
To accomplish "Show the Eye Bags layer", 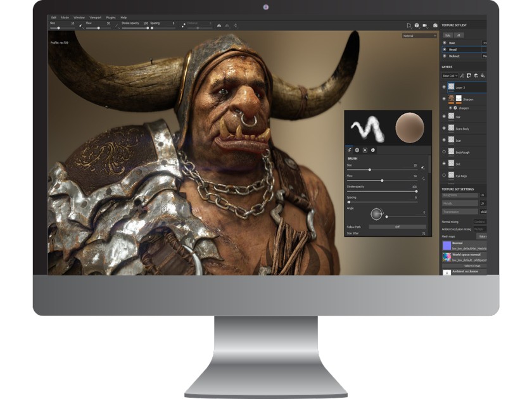I will [x=444, y=175].
